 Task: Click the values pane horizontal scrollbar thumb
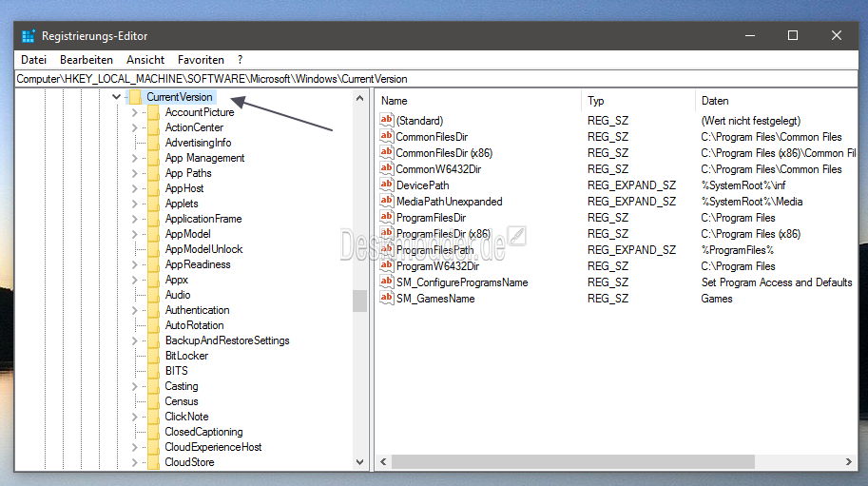(x=573, y=461)
